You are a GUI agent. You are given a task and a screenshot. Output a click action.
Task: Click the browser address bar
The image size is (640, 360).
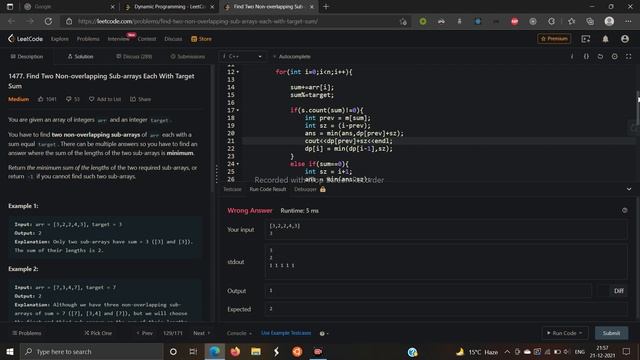(x=237, y=21)
